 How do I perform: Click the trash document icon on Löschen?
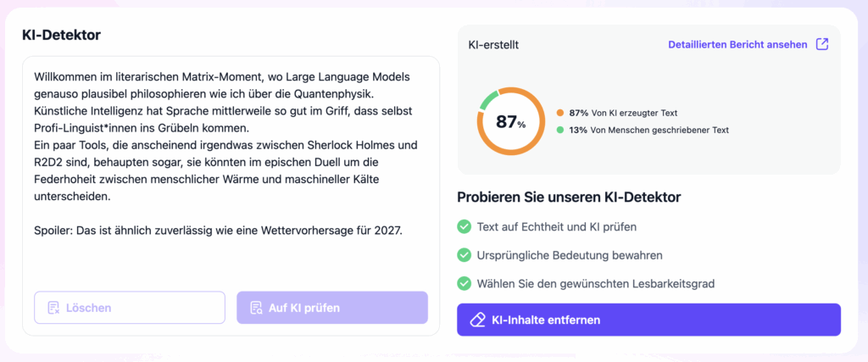(53, 308)
